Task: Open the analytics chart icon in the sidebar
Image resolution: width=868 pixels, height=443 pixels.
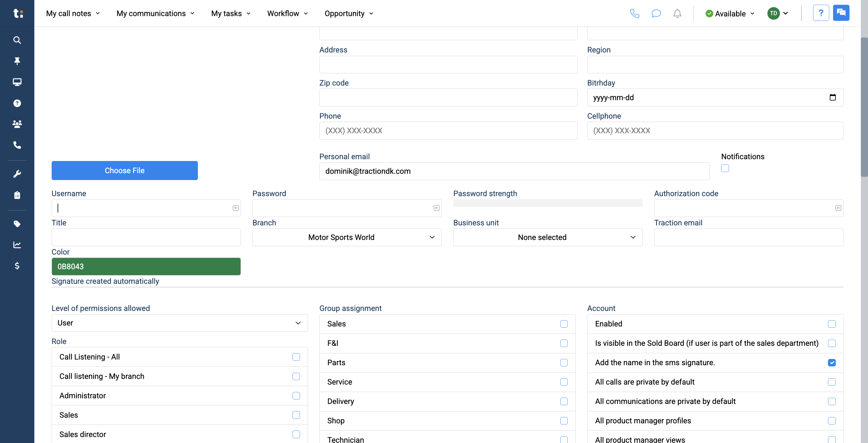Action: 17,245
